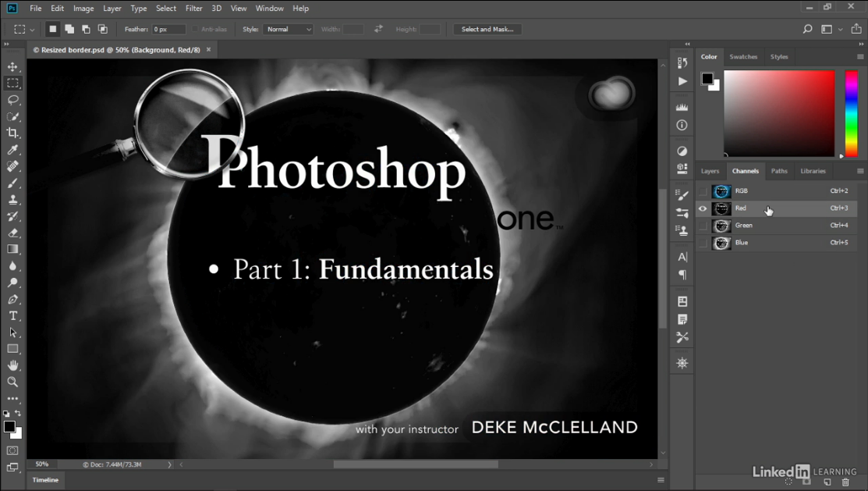The height and width of the screenshot is (491, 868).
Task: Open the tool preset picker arrow
Action: click(x=31, y=30)
